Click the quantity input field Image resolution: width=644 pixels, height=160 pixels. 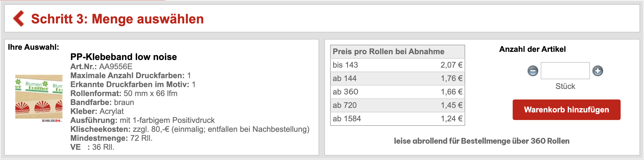click(565, 71)
